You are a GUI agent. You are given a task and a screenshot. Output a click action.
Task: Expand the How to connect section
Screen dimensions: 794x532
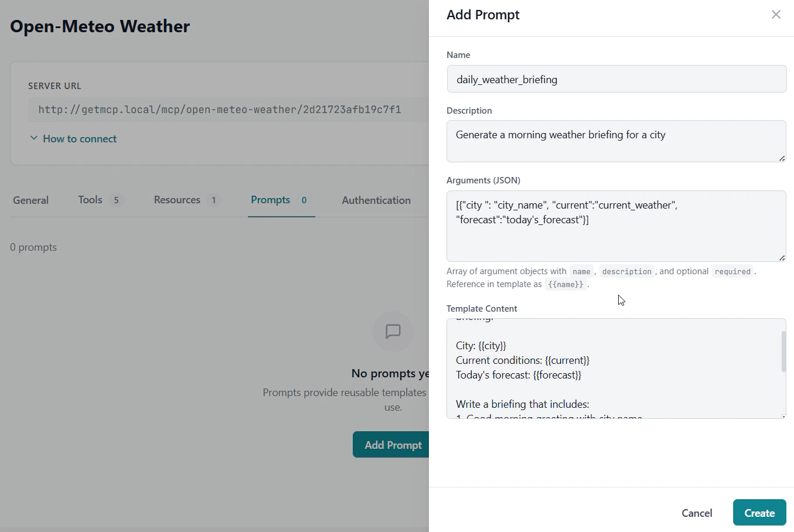pyautogui.click(x=74, y=139)
